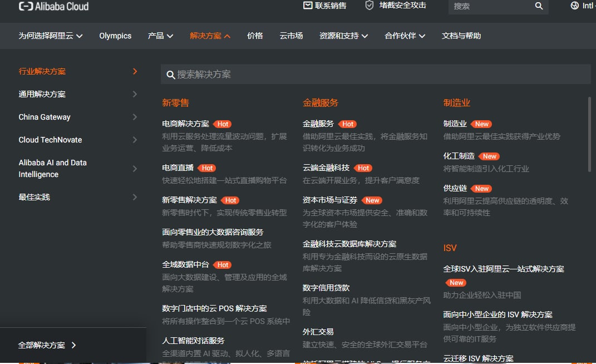
Task: Click the Intl region selector
Action: [583, 6]
